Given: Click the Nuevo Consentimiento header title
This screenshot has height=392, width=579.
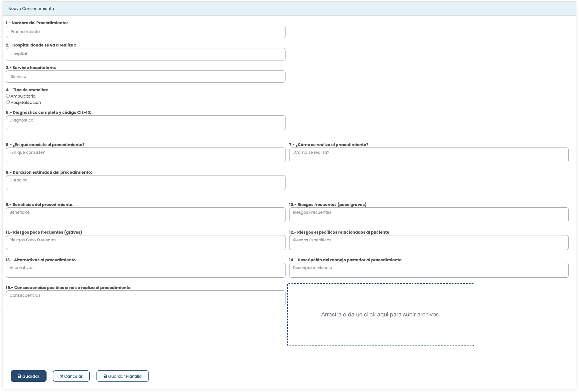Looking at the screenshot, I should [x=31, y=9].
